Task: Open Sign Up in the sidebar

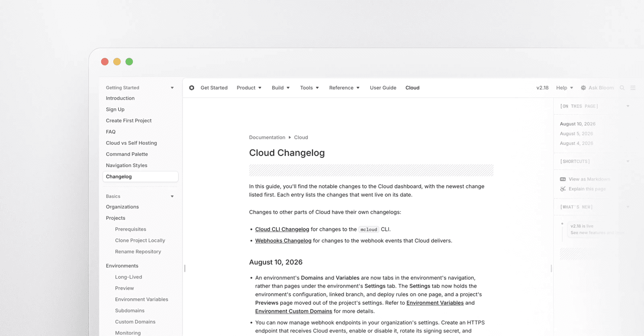Action: pyautogui.click(x=115, y=109)
